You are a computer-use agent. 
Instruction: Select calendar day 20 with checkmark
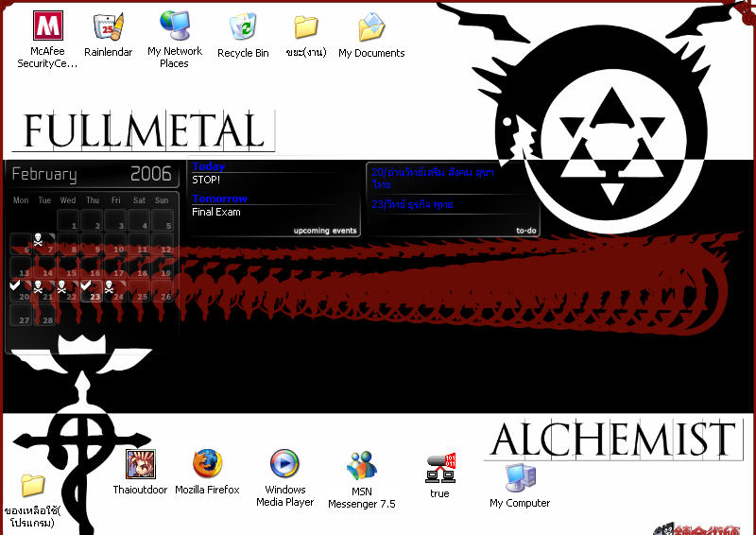pyautogui.click(x=21, y=291)
